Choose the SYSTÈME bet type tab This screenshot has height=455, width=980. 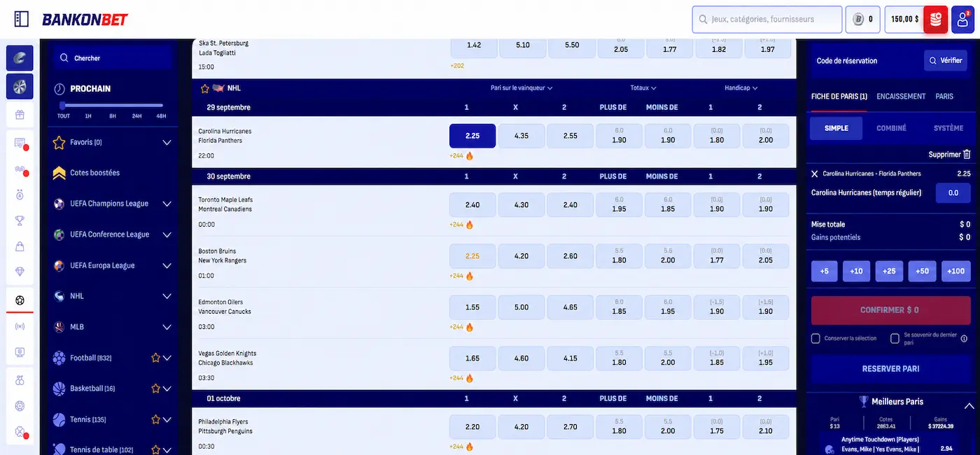[x=948, y=129]
